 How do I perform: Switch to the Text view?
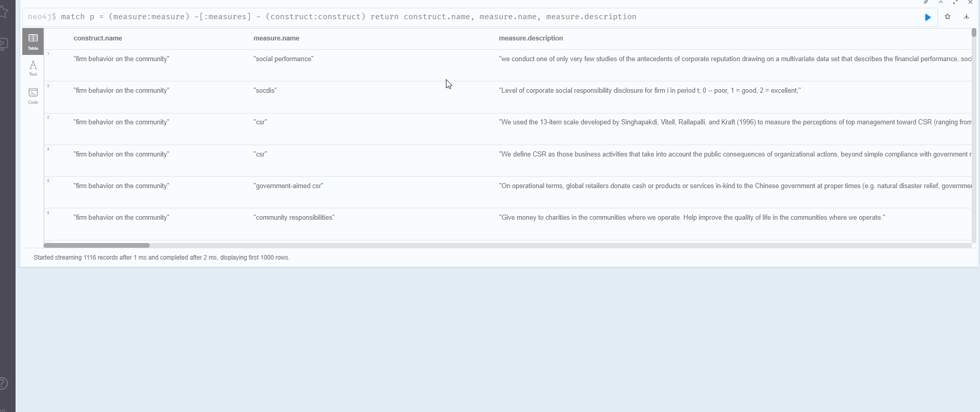coord(33,68)
